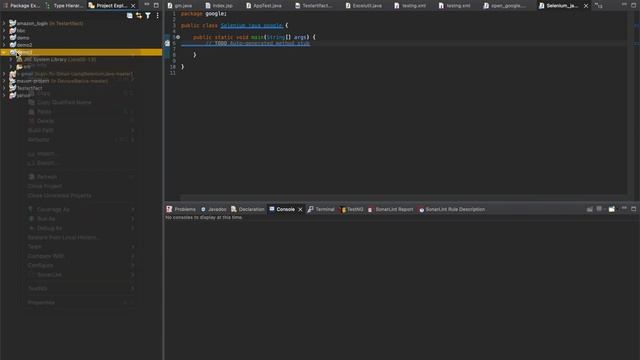Expand the JRE System Library node

tap(11, 60)
